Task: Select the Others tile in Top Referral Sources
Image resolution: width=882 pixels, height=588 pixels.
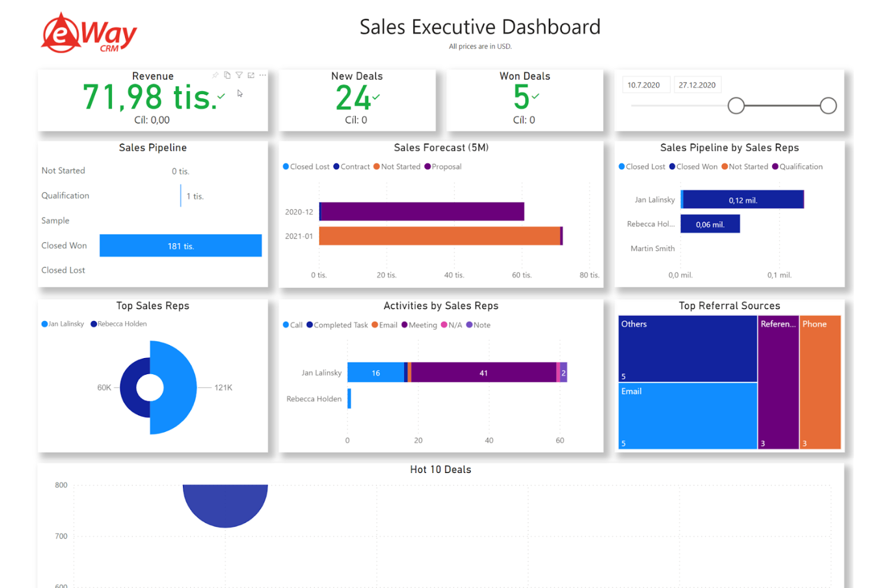Action: 688,349
